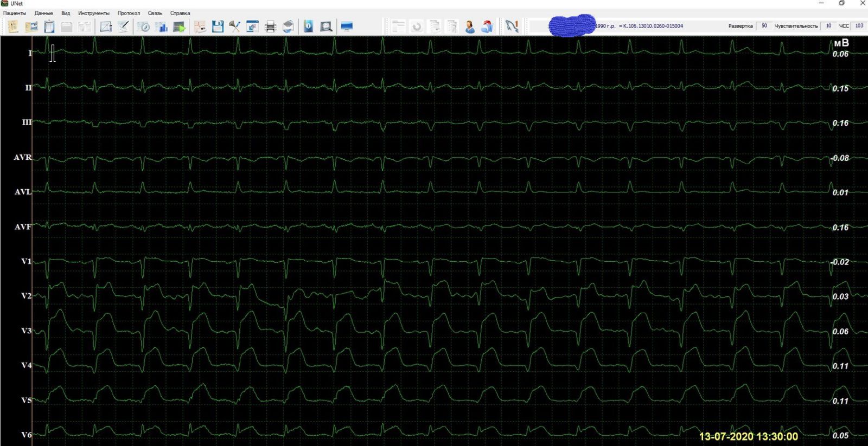Open the tools wrench and screwdriver icon
The image size is (868, 446).
235,27
